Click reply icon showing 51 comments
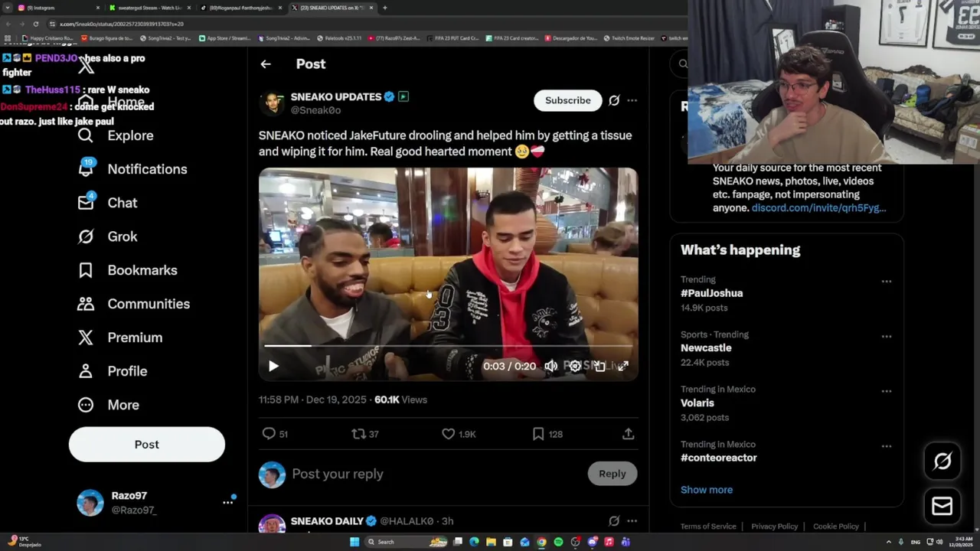The height and width of the screenshot is (551, 980). (x=269, y=434)
